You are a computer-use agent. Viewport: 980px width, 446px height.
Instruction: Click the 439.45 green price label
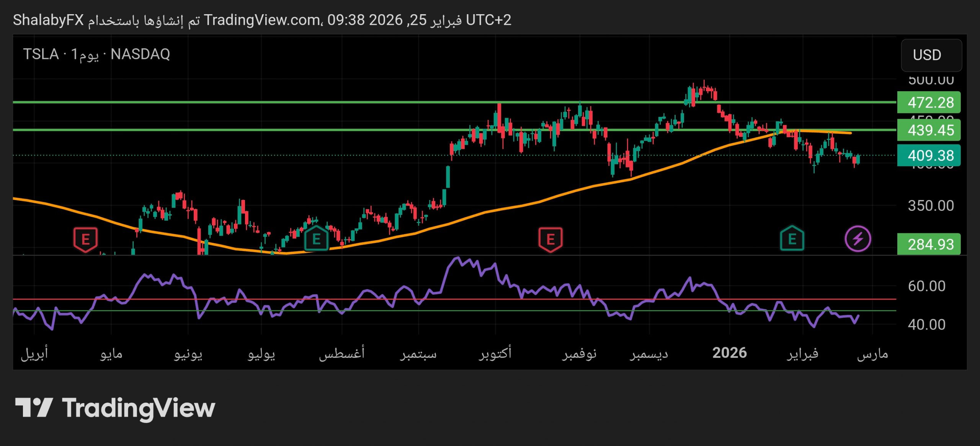click(x=928, y=130)
